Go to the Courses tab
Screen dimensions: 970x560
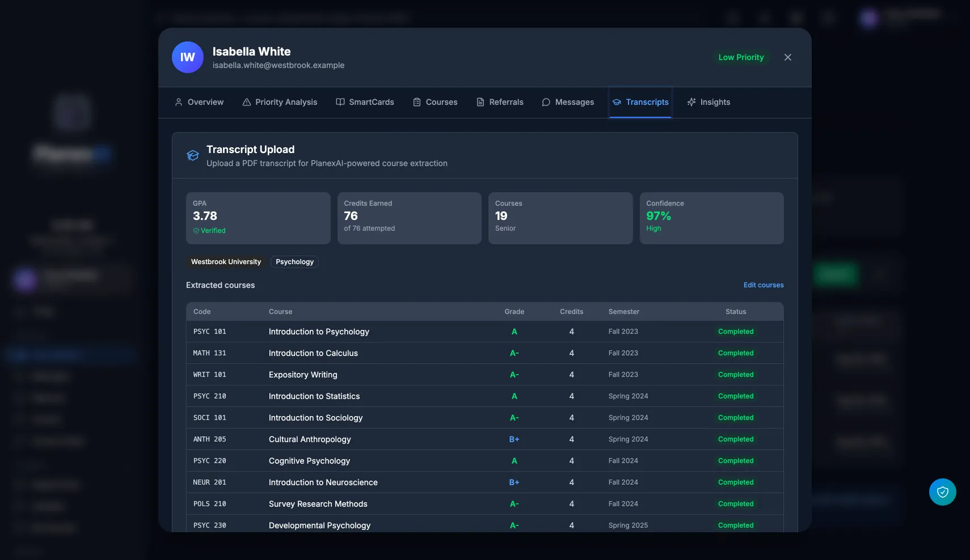pos(435,102)
